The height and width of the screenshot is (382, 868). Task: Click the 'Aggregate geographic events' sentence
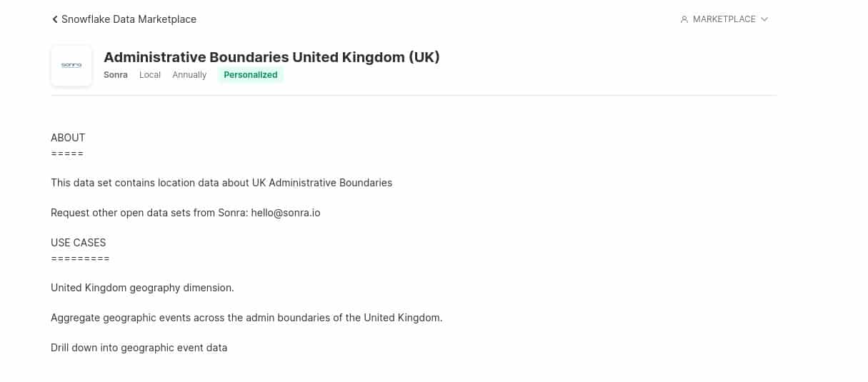coord(246,318)
